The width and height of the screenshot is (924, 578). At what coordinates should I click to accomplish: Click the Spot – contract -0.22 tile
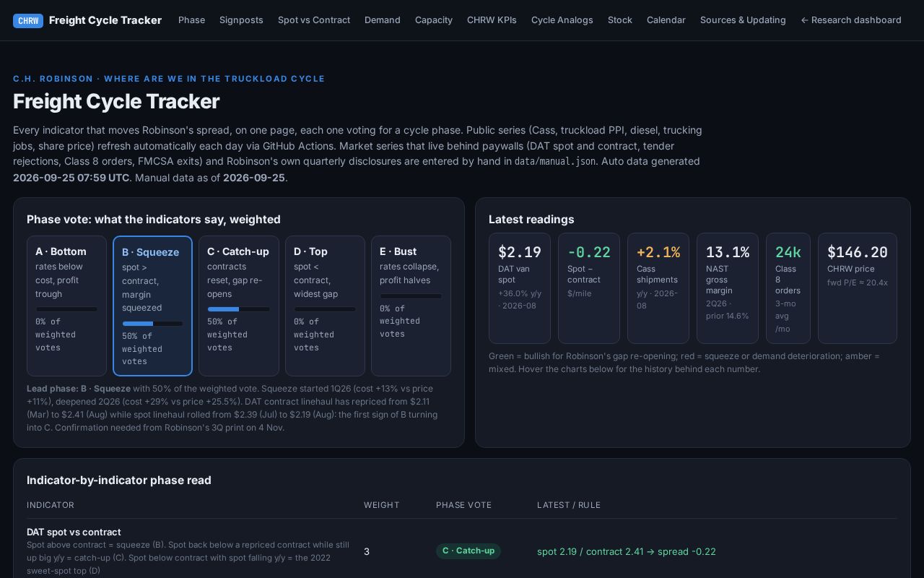(589, 288)
